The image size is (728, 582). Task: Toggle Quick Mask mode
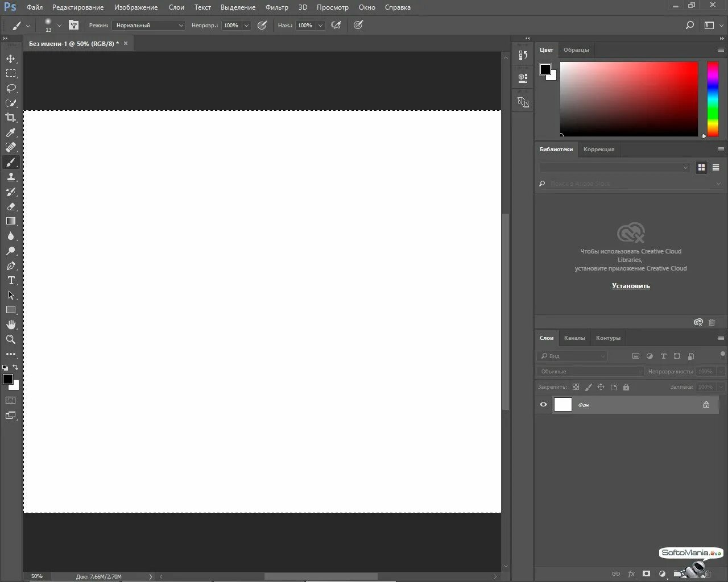[11, 401]
